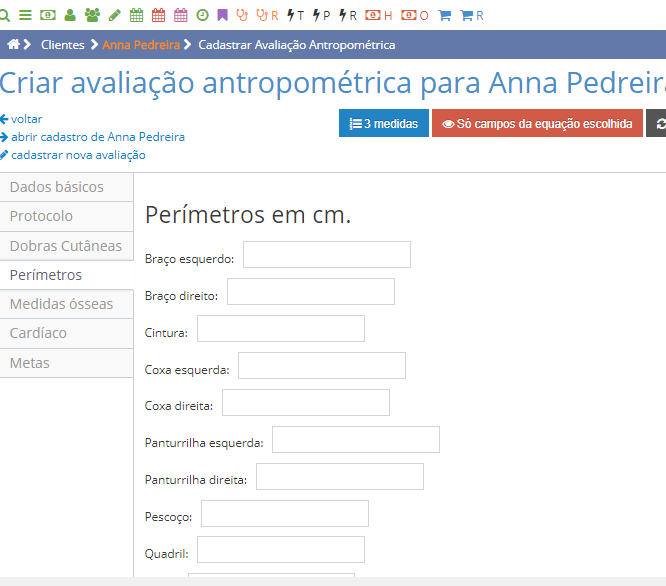Open Anna Pedreira breadcrumb link
The width and height of the screenshot is (666, 586).
[x=141, y=45]
